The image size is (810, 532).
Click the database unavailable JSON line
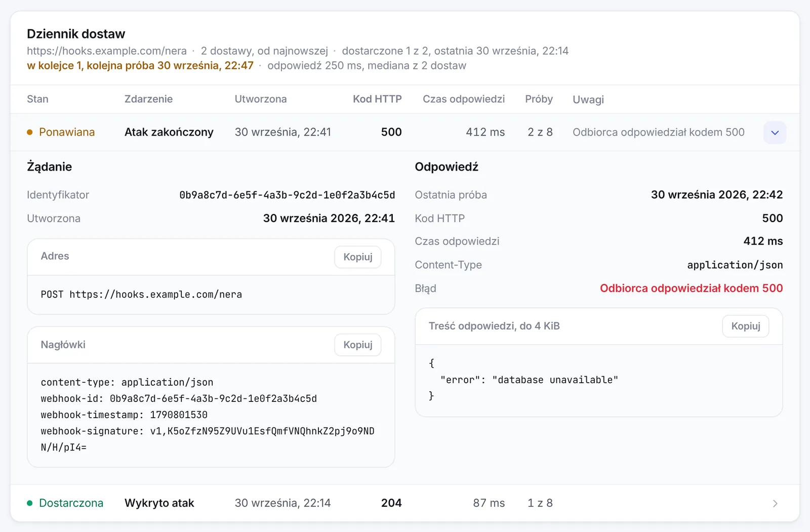click(x=529, y=380)
